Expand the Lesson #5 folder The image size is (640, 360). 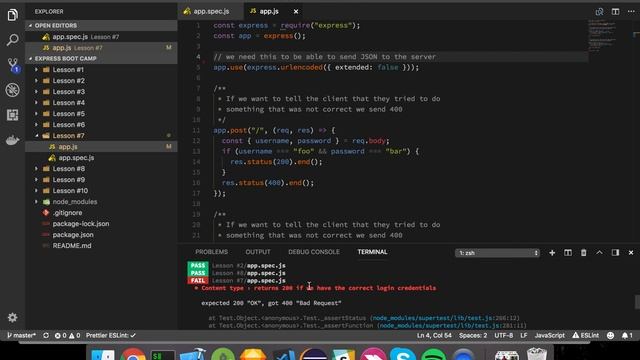tap(101, 113)
